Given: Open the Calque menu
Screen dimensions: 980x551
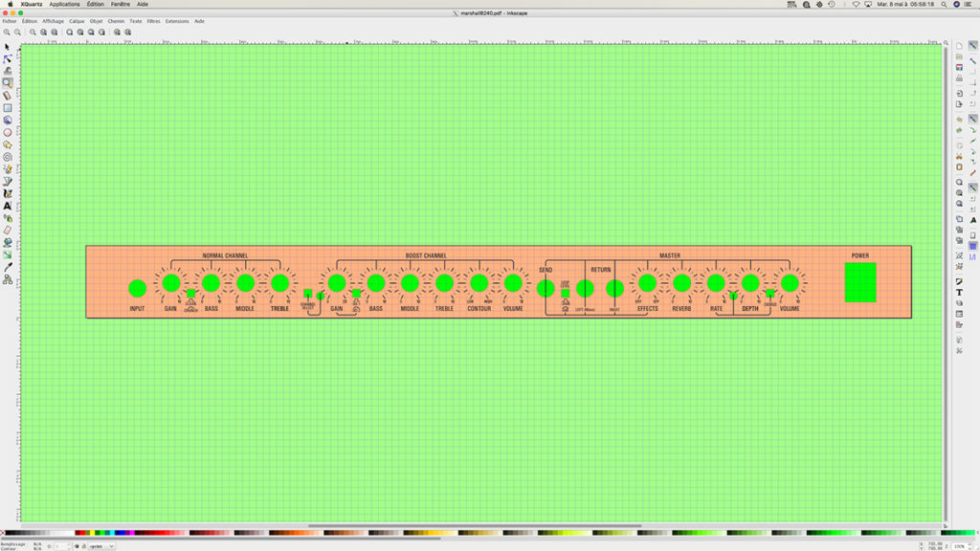Looking at the screenshot, I should [77, 21].
